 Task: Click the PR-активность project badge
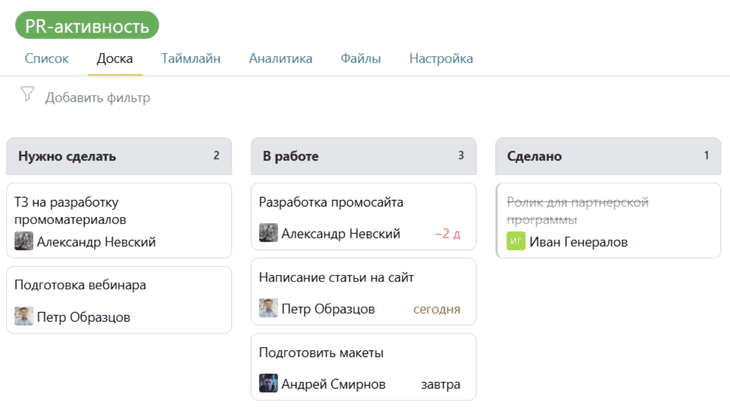point(87,26)
